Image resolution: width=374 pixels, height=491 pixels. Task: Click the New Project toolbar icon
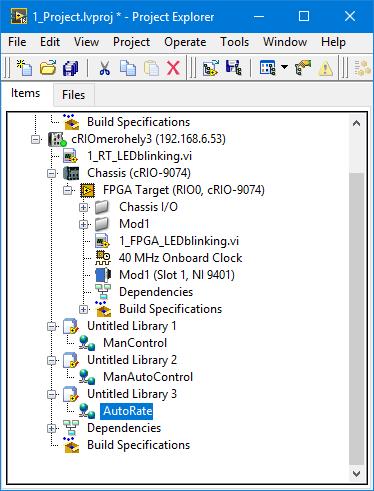coord(25,68)
